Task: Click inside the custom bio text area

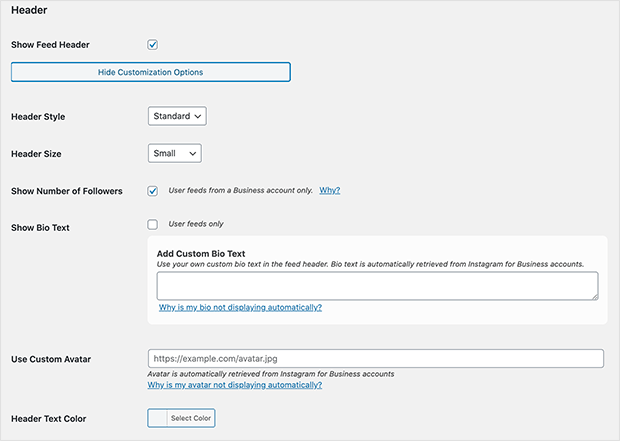Action: click(x=377, y=286)
